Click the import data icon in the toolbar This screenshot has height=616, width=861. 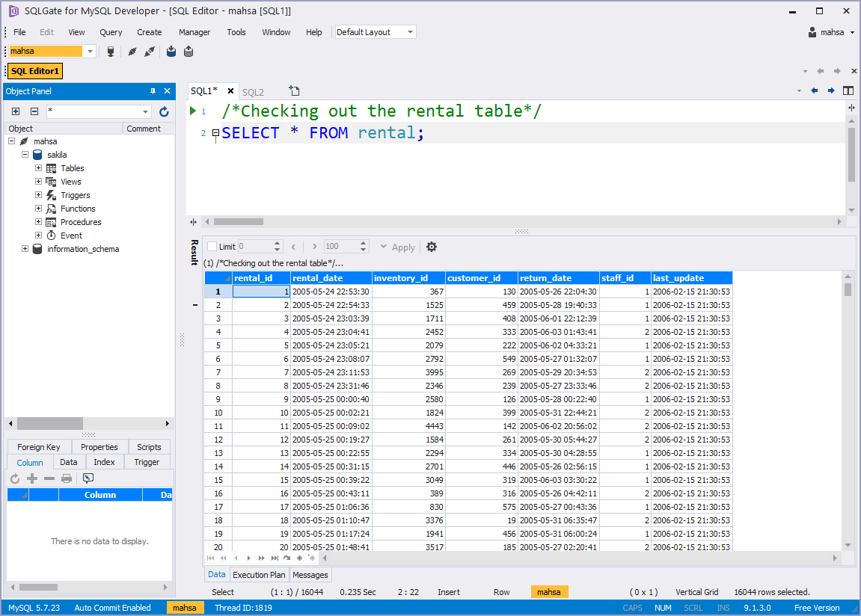(171, 51)
